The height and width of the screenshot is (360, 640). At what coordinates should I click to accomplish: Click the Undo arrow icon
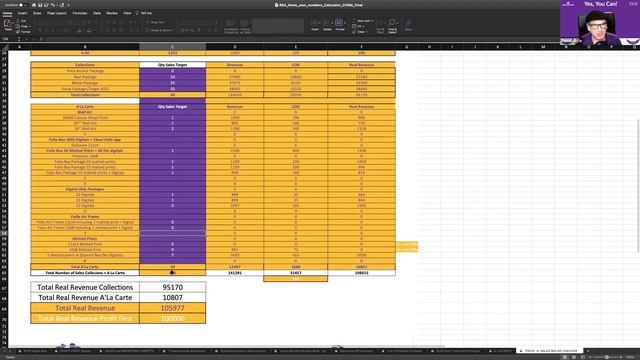[53, 5]
